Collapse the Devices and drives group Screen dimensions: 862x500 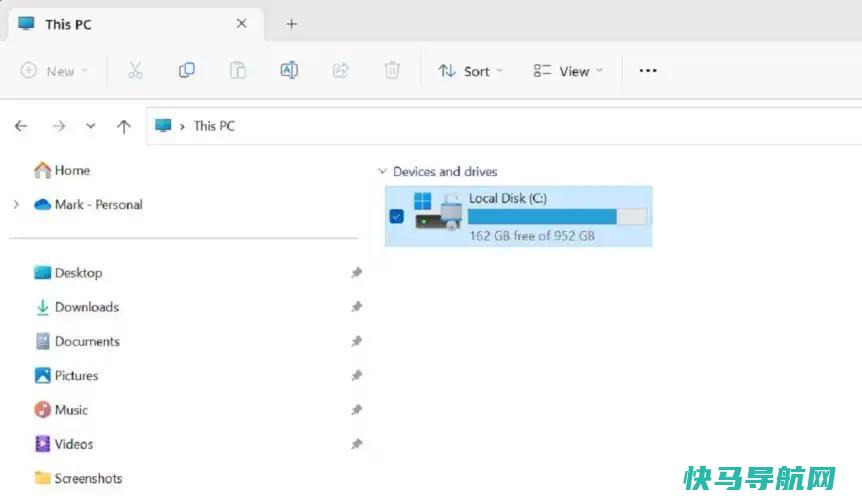point(382,171)
